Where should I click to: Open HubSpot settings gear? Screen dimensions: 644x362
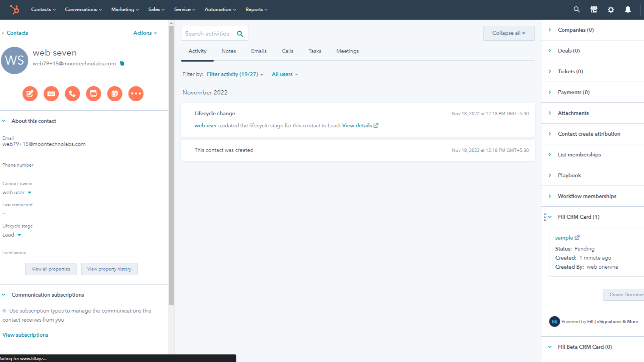pyautogui.click(x=611, y=9)
